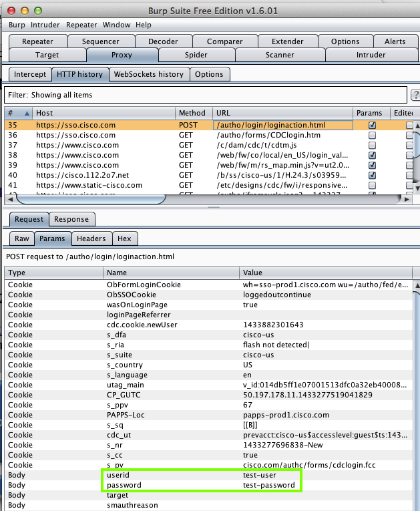Toggle Params checkbox for row 40
The image size is (420, 511).
click(372, 175)
